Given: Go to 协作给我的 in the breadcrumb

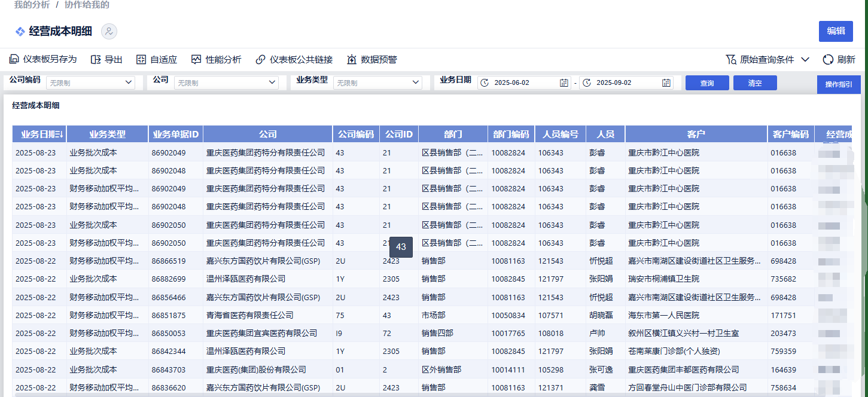Looking at the screenshot, I should pos(87,5).
